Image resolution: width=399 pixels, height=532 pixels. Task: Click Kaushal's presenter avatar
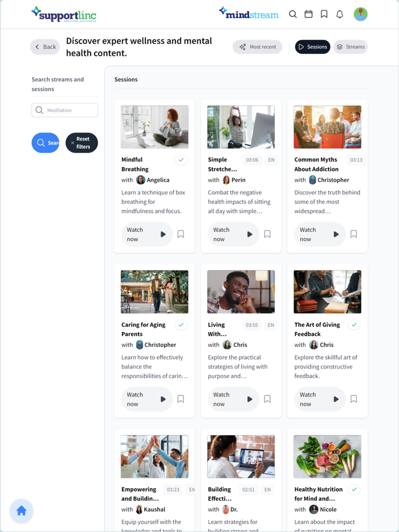[139, 509]
